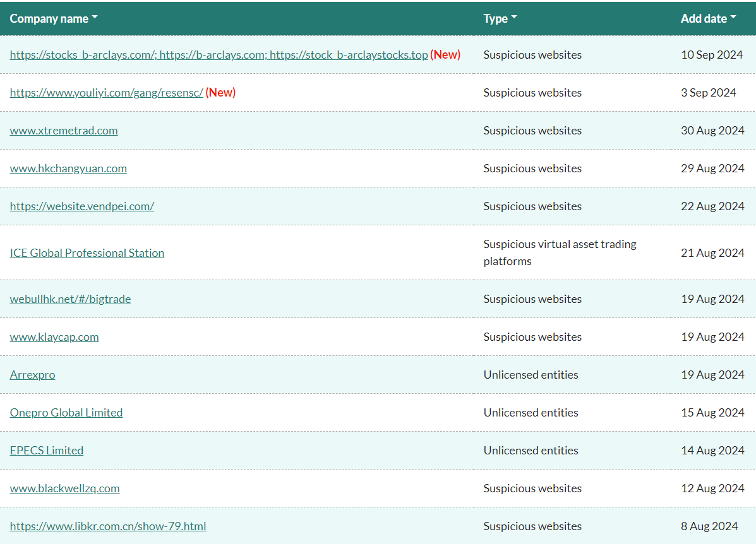Select 19 Aug 2024 date in Arrexpro row
The height and width of the screenshot is (544, 756).
click(712, 375)
